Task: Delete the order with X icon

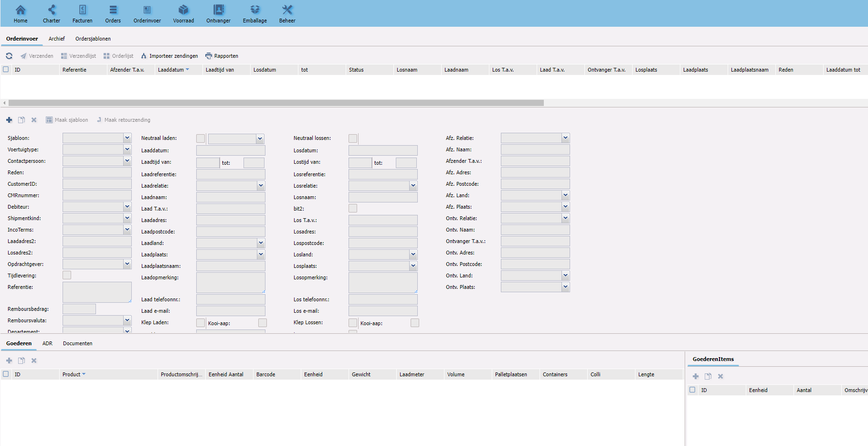Action: (34, 120)
